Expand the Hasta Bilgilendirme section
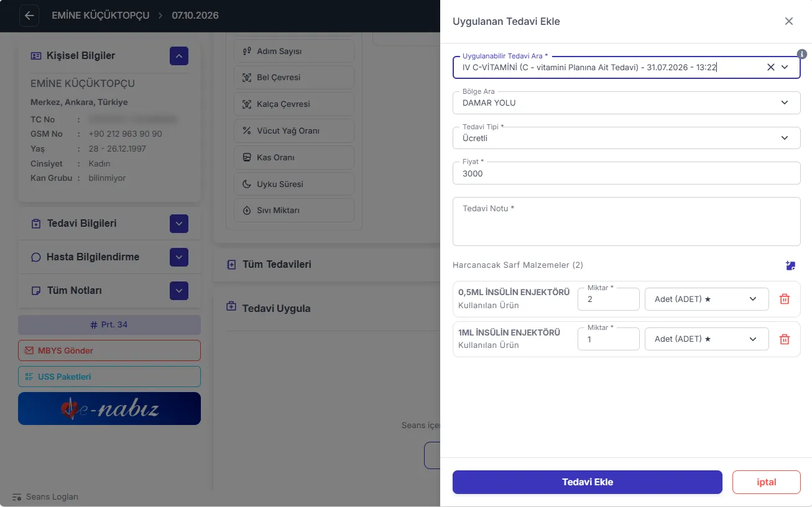This screenshot has width=812, height=507. coord(178,257)
